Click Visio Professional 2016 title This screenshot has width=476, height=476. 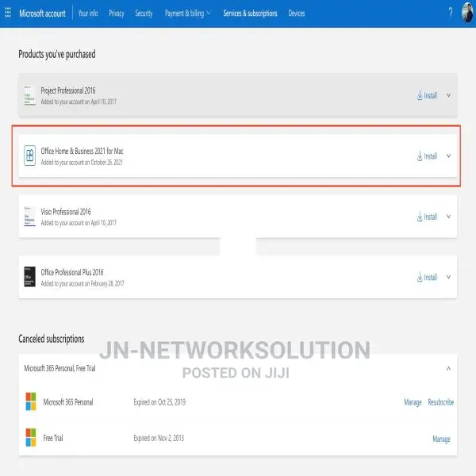coord(66,212)
